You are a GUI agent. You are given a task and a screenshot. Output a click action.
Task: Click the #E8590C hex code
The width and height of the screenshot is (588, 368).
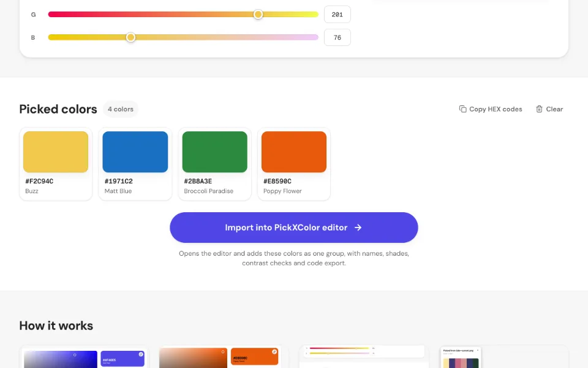pos(277,181)
